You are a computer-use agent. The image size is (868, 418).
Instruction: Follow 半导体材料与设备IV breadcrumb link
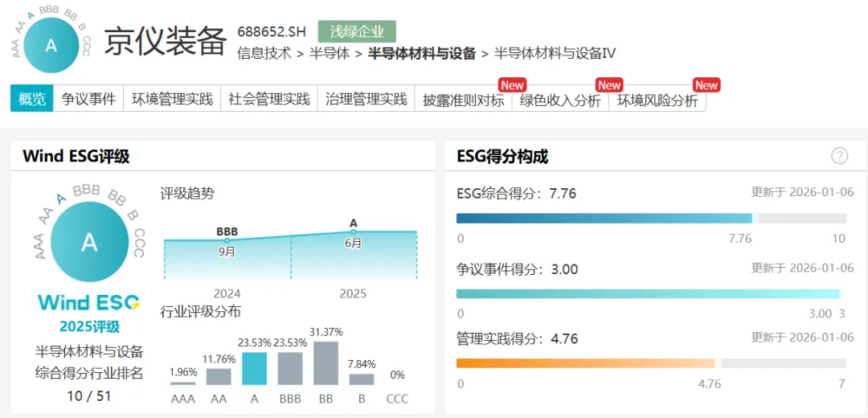[x=555, y=54]
